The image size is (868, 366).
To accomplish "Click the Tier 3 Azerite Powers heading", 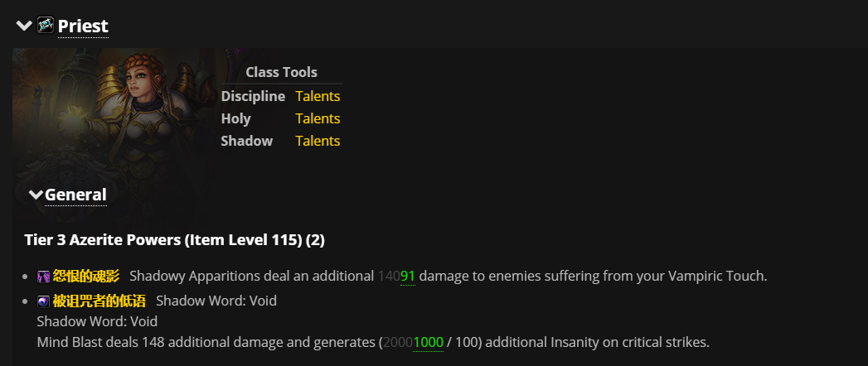I will click(175, 240).
